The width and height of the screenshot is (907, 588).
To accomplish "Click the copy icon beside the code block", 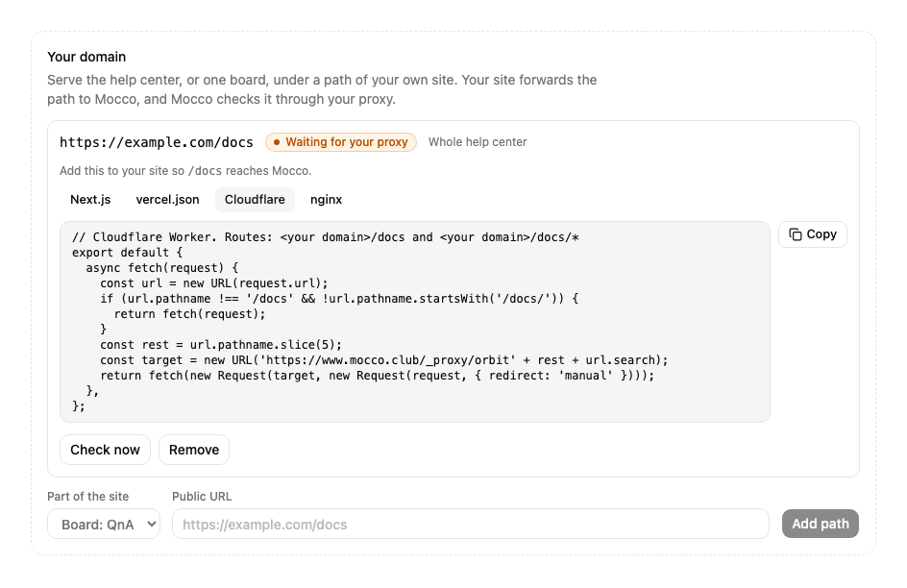I will point(796,234).
